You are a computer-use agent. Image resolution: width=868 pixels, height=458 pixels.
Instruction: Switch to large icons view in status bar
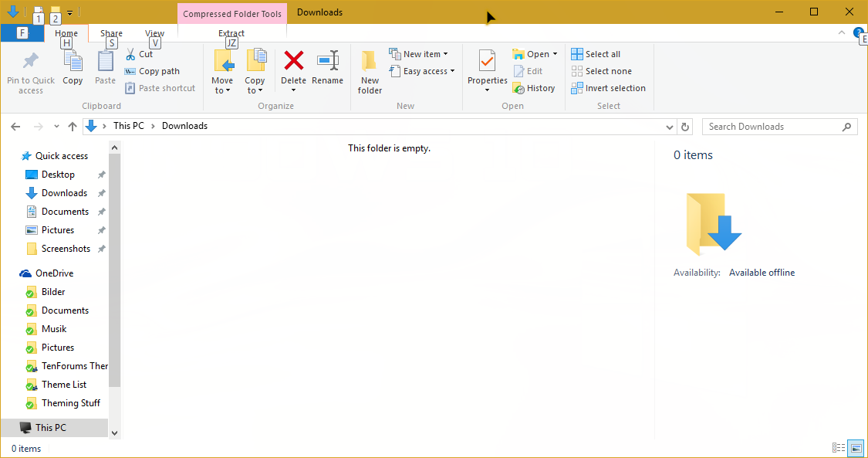pyautogui.click(x=856, y=448)
